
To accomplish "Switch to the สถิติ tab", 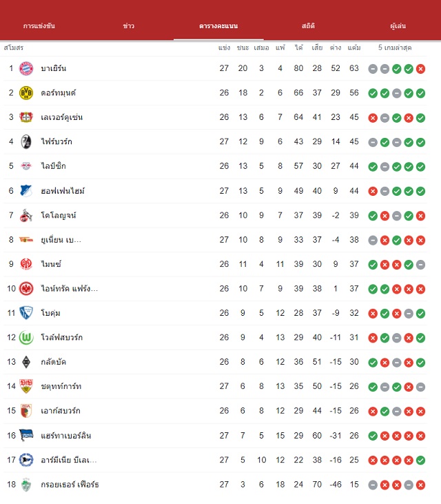I will click(x=308, y=26).
